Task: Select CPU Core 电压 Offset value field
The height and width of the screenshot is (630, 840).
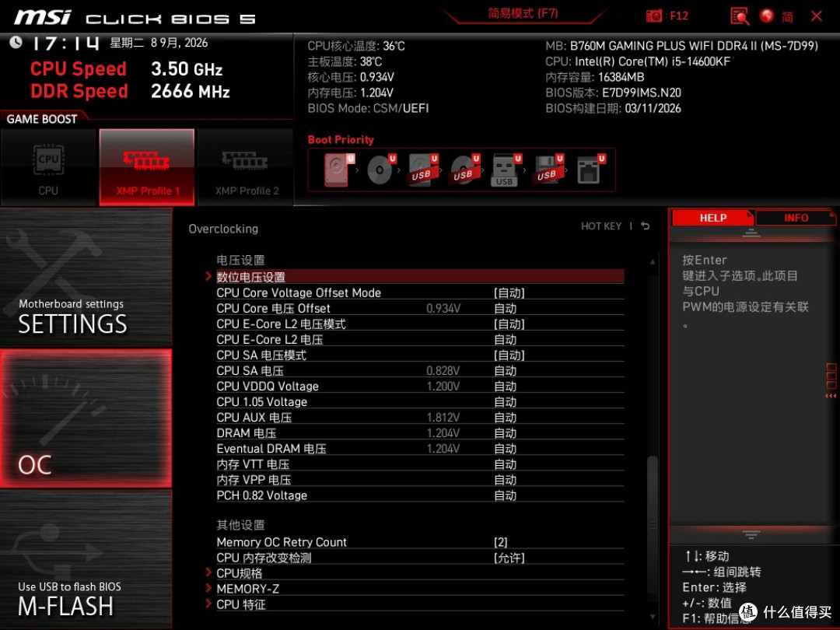Action: (506, 308)
